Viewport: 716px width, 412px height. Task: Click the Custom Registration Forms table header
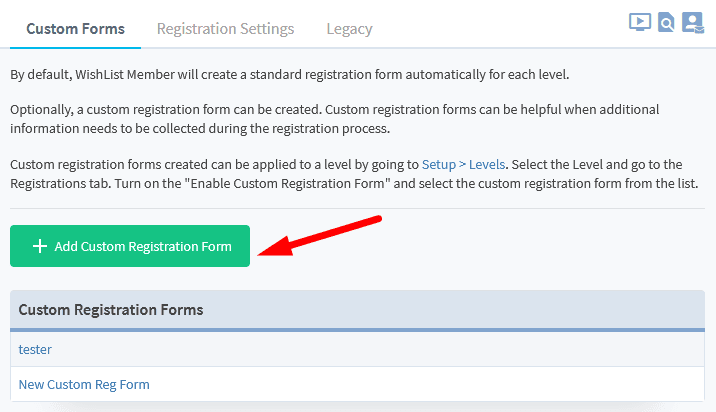pyautogui.click(x=111, y=310)
